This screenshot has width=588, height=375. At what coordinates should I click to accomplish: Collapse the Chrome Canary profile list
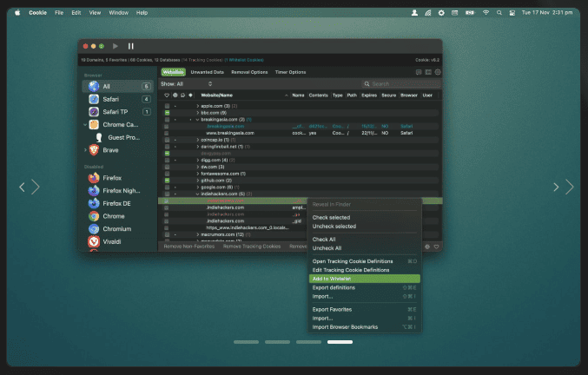tap(85, 125)
